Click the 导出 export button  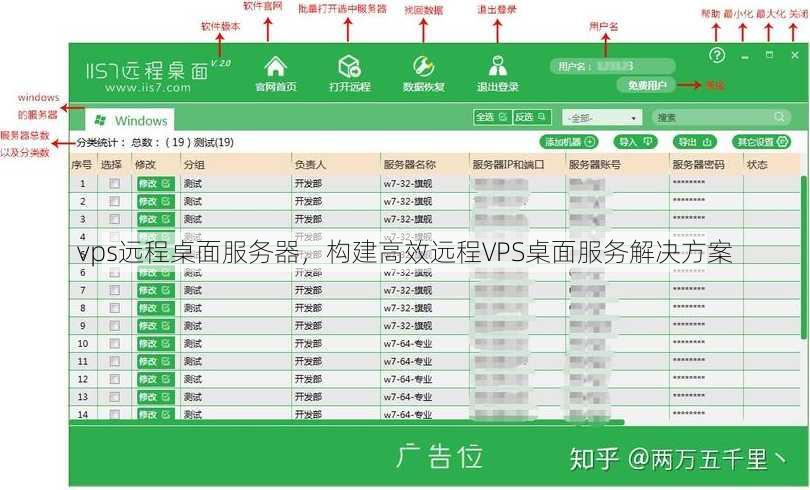click(x=695, y=141)
